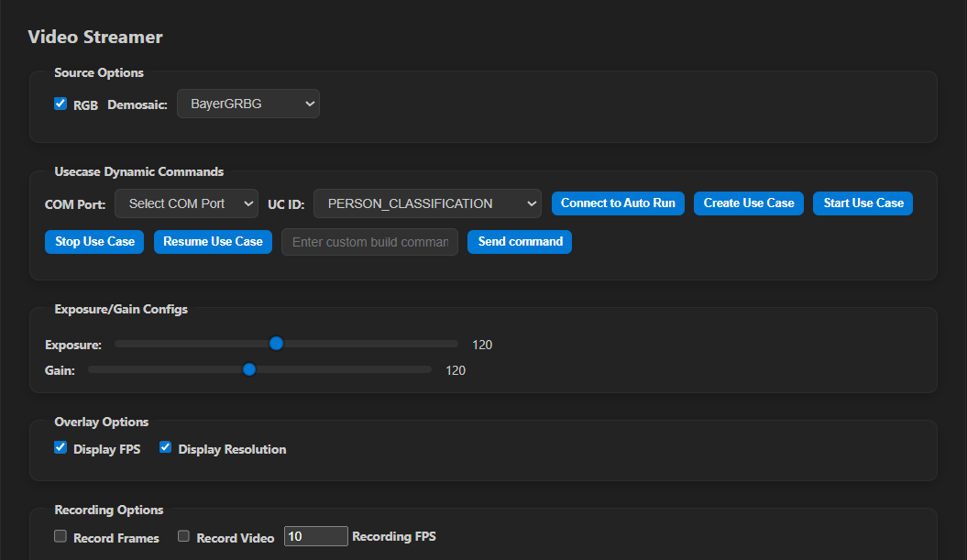967x560 pixels.
Task: Click the Create Use Case button
Action: 749,203
